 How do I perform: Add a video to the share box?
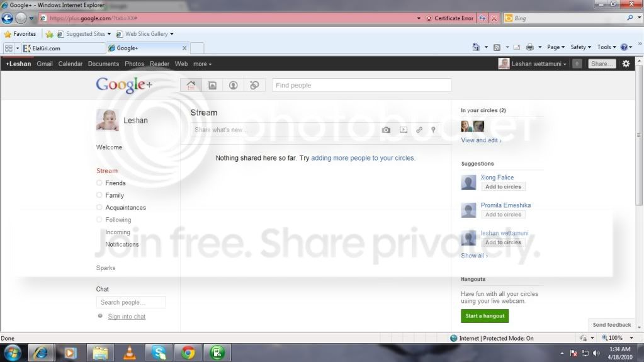point(404,130)
